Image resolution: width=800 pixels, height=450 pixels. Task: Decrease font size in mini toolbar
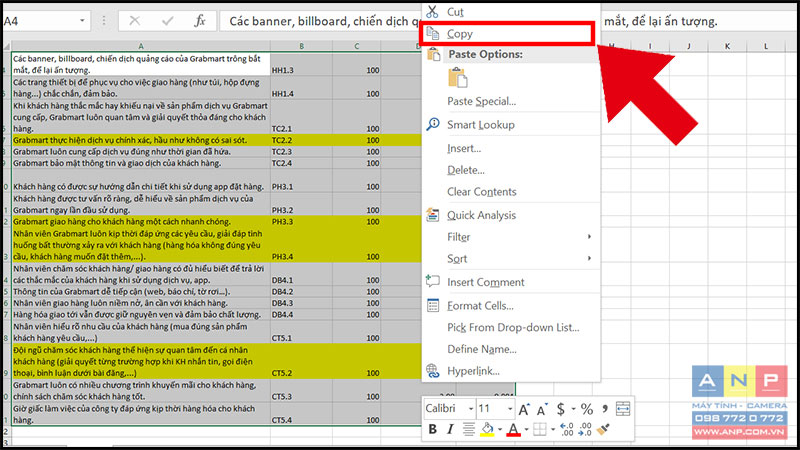(x=542, y=409)
